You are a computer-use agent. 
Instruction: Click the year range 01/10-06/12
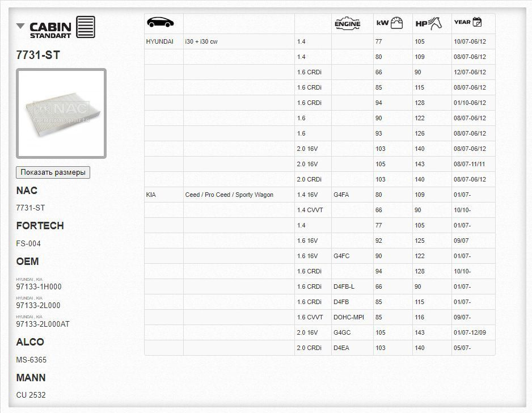470,103
